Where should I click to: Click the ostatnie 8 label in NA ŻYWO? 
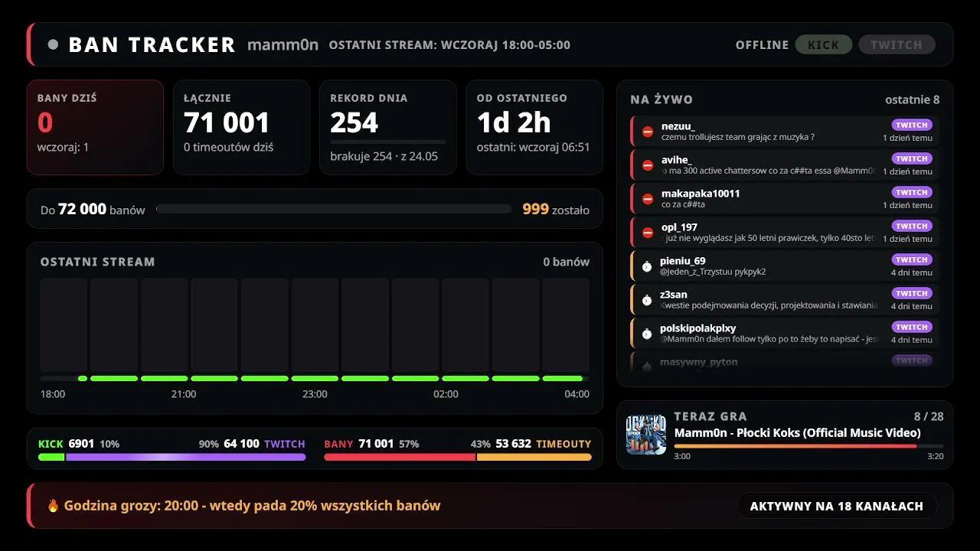click(x=913, y=99)
